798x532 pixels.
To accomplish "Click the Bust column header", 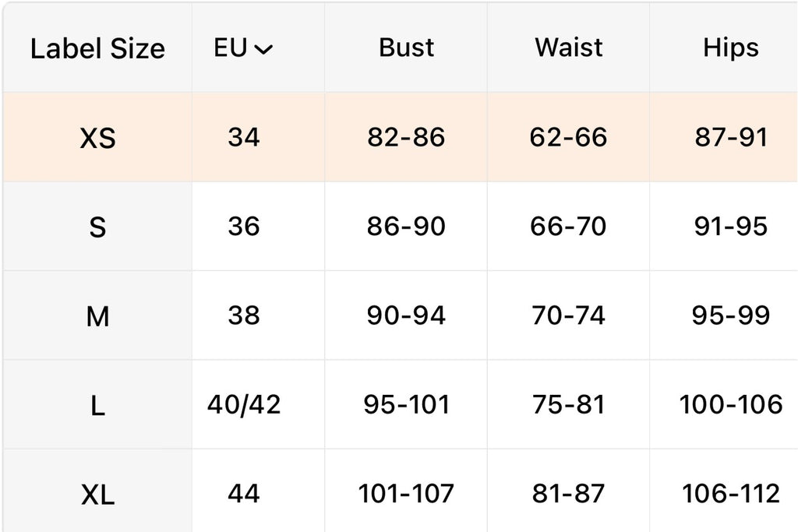I will (x=406, y=48).
